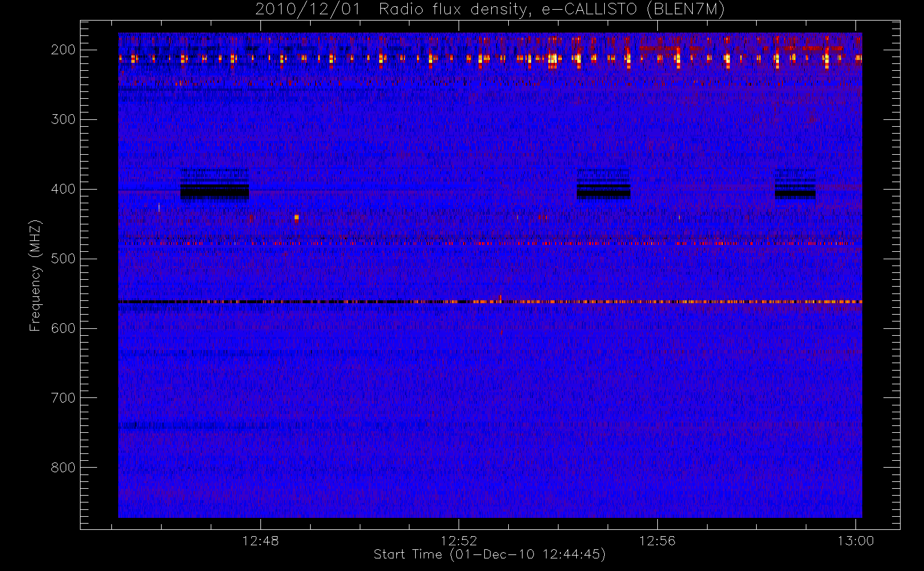Click the bright yellow spot near 440 MHz

296,218
